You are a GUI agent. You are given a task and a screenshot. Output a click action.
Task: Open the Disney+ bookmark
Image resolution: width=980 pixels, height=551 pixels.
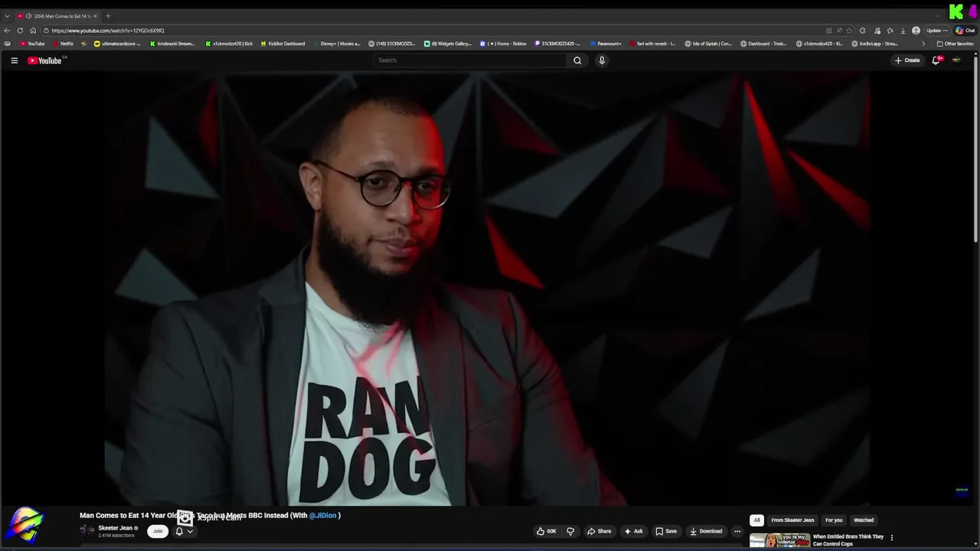click(x=336, y=44)
